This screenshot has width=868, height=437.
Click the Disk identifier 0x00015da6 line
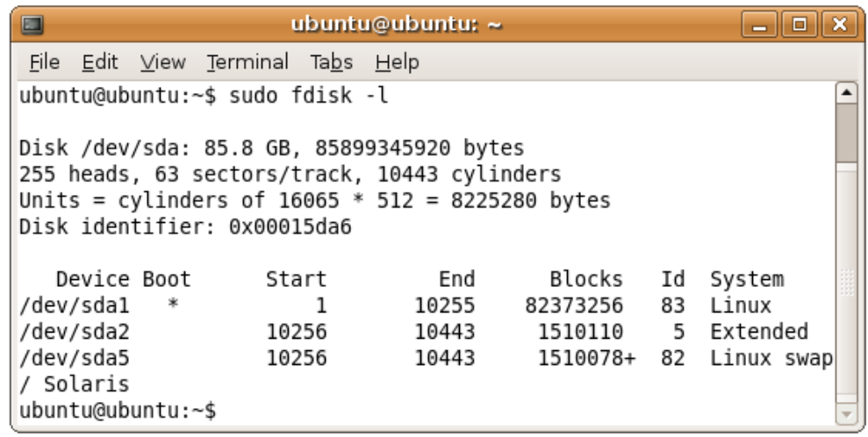185,227
